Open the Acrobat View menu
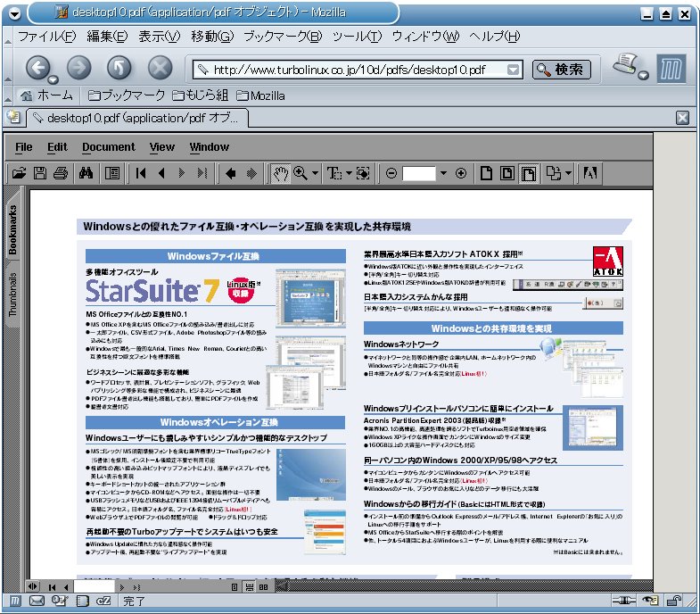The image size is (700, 614). pyautogui.click(x=162, y=147)
